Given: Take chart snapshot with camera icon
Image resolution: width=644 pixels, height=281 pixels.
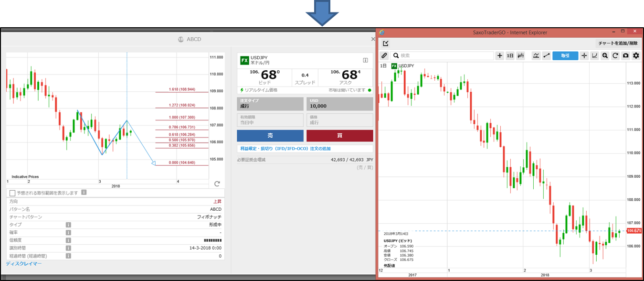Looking at the screenshot, I should point(625,55).
